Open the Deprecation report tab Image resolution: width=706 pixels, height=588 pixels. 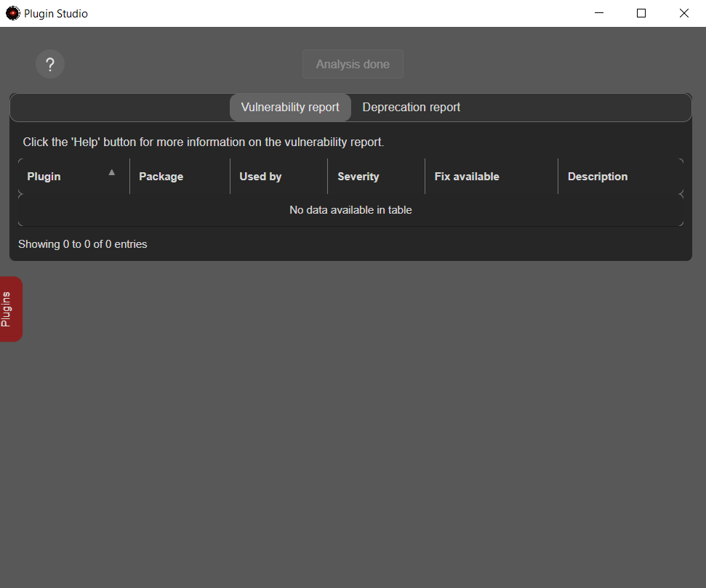click(x=411, y=107)
